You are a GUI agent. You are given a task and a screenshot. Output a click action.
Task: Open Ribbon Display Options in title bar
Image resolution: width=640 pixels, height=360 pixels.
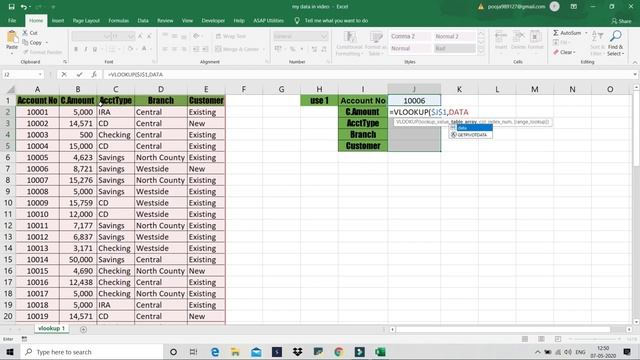coord(573,7)
